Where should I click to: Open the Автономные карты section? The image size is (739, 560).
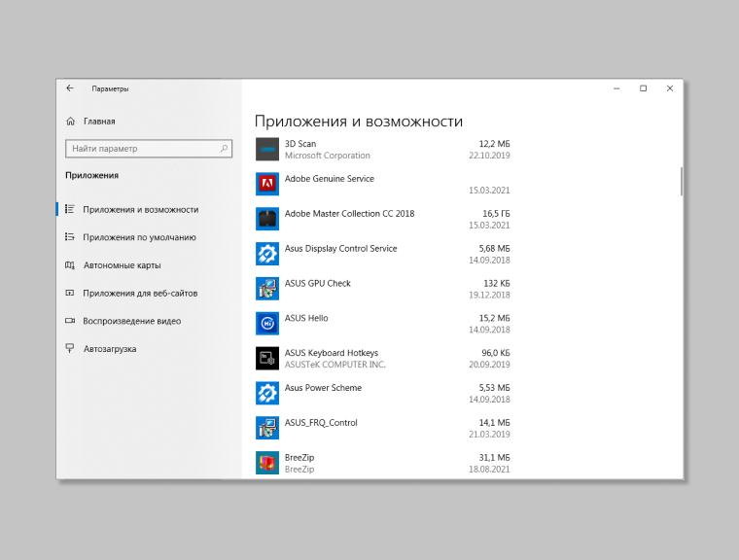[123, 265]
